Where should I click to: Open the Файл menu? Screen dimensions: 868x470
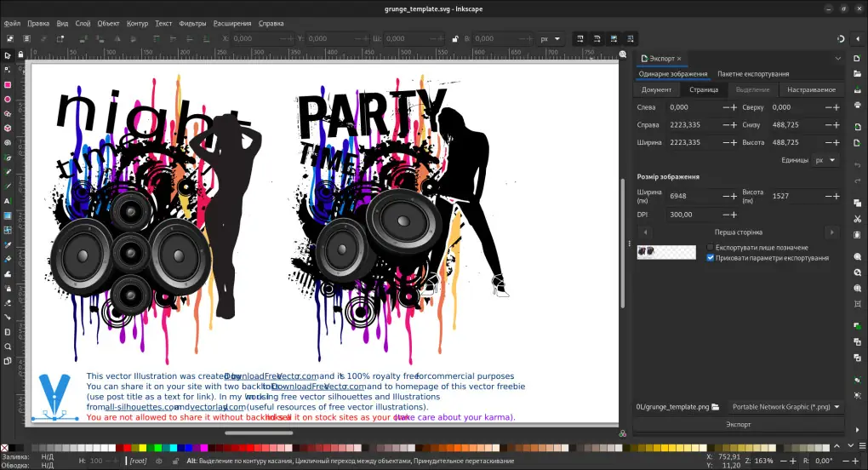point(12,23)
